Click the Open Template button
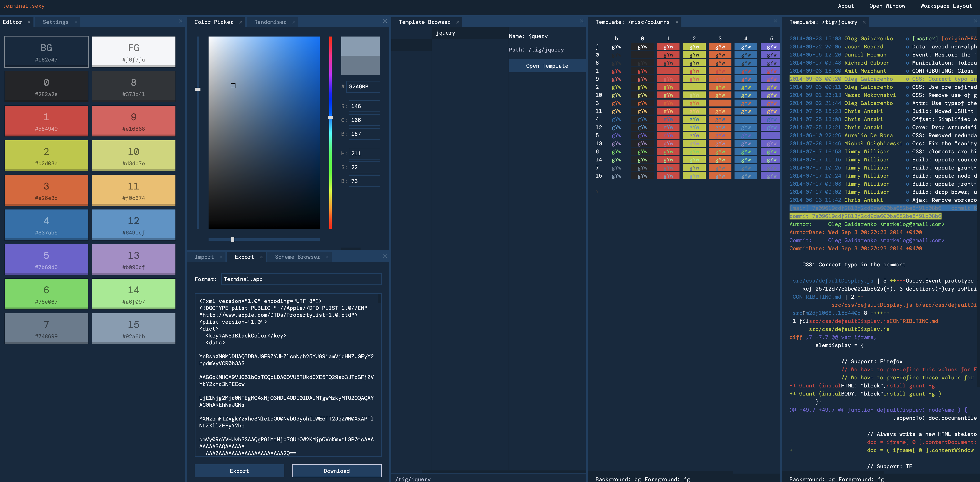This screenshot has height=482, width=980. (547, 66)
